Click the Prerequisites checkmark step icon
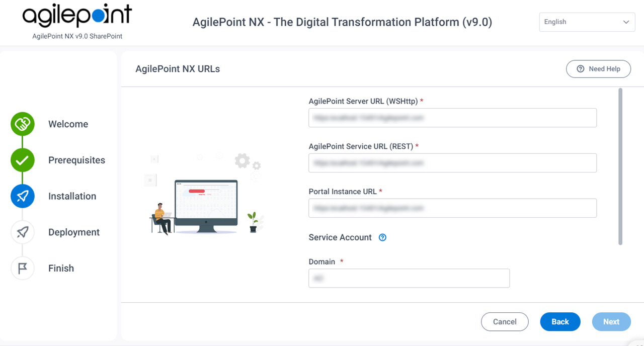Viewport: 644px width, 346px height. [x=23, y=160]
